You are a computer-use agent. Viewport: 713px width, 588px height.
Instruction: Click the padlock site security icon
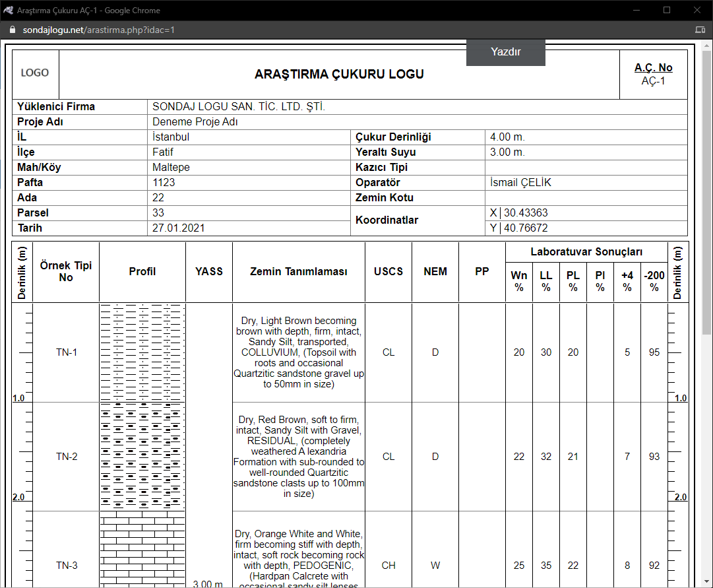[x=13, y=30]
